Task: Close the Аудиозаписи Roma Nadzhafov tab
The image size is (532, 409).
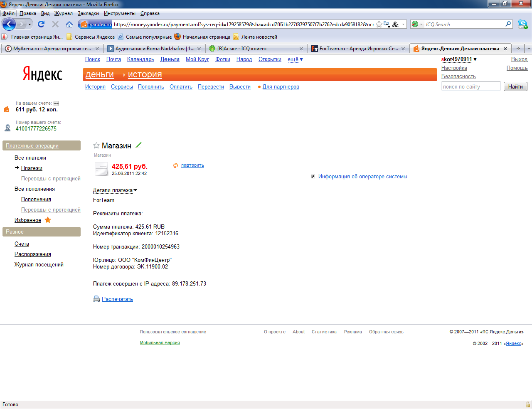Action: pyautogui.click(x=199, y=49)
